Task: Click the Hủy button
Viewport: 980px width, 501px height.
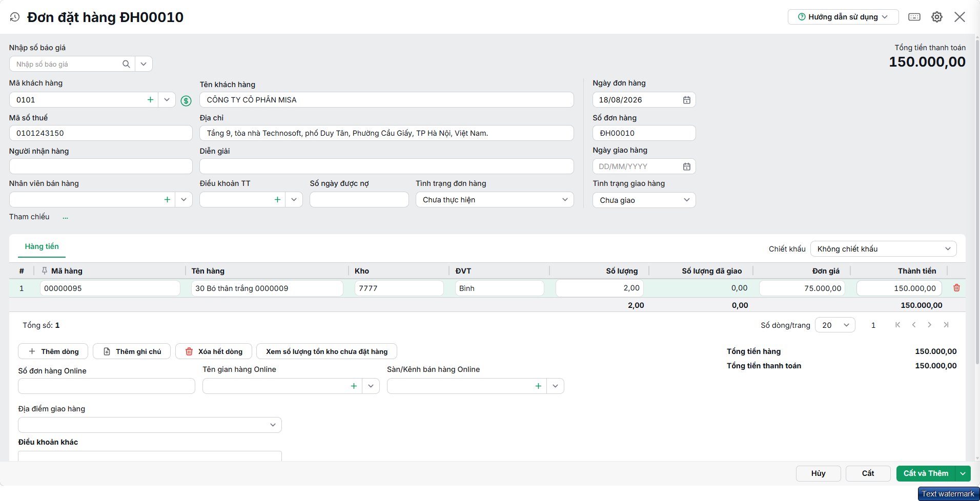Action: [818, 474]
